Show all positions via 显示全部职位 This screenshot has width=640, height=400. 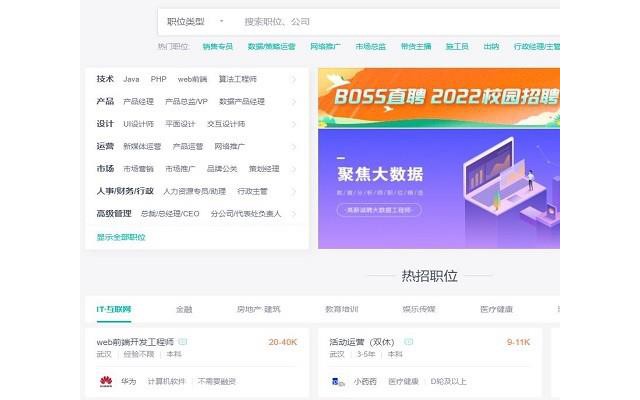click(121, 237)
